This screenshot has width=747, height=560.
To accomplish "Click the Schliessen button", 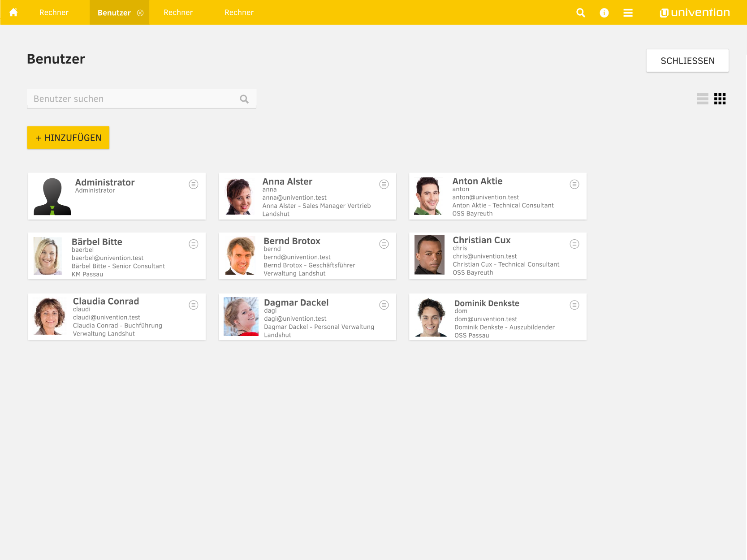I will [x=687, y=60].
